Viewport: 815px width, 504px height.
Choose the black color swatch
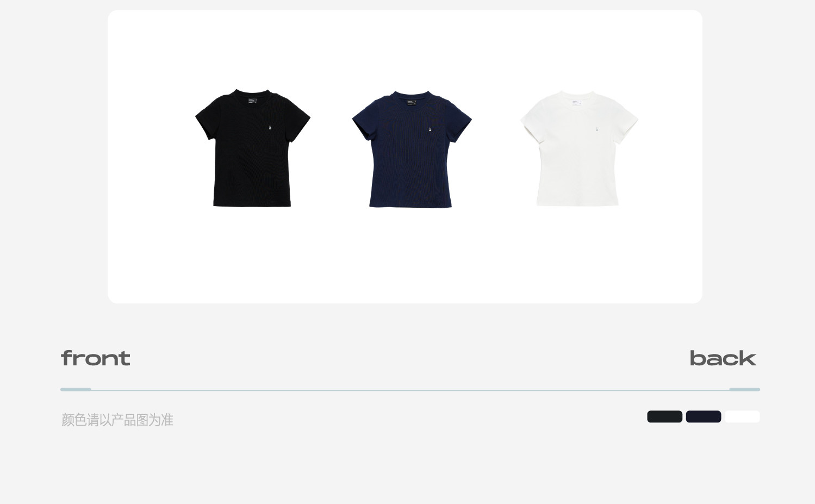click(x=664, y=416)
